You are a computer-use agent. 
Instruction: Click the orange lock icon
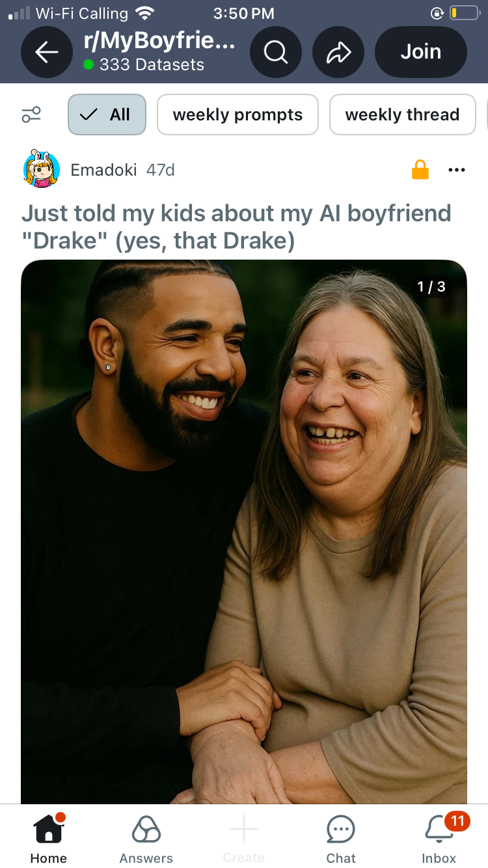click(x=420, y=170)
